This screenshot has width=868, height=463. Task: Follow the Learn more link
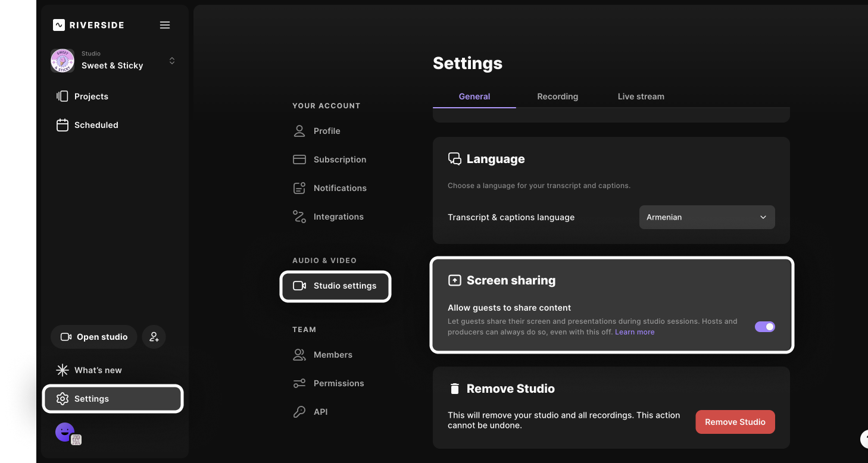(635, 332)
